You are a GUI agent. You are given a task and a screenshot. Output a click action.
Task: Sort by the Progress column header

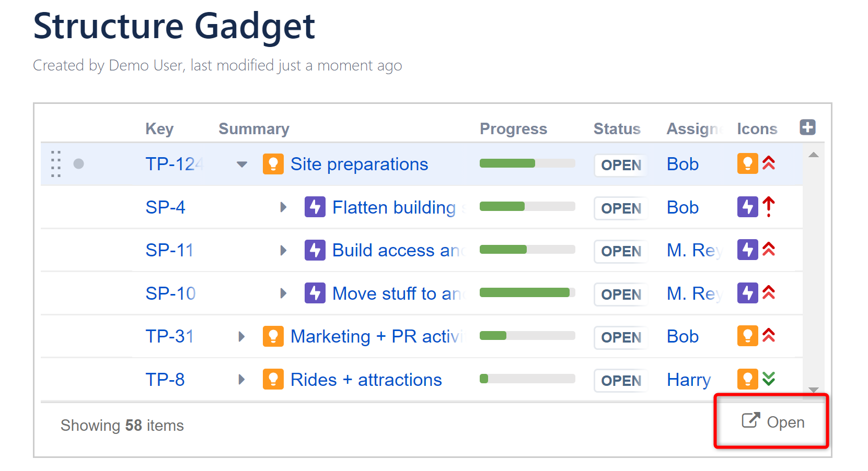coord(513,129)
